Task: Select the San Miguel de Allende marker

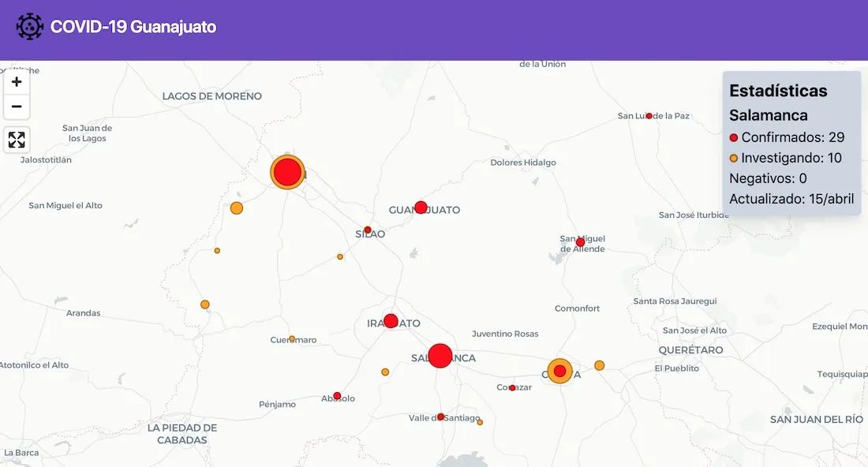Action: click(x=581, y=242)
